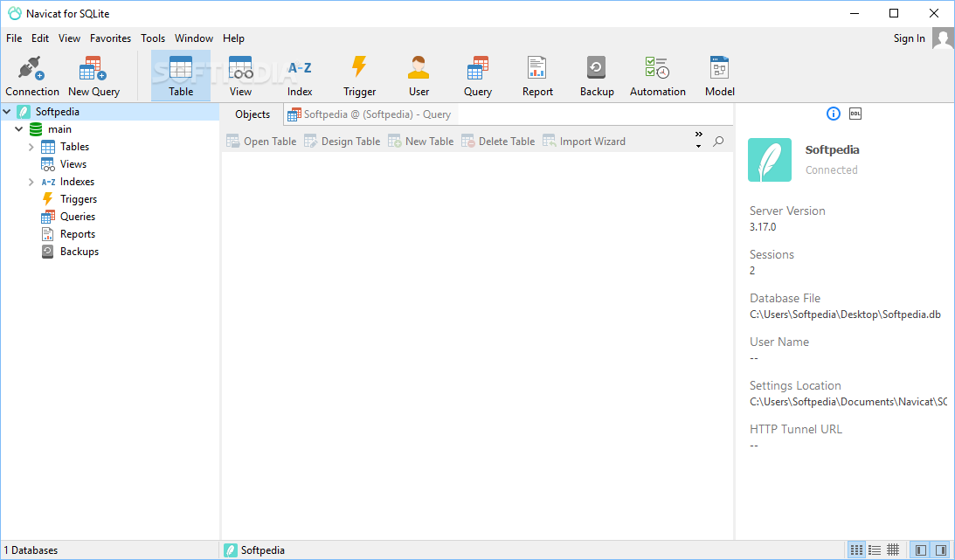This screenshot has height=560, width=955.
Task: Open the Automation toolbar icon
Action: pyautogui.click(x=658, y=75)
